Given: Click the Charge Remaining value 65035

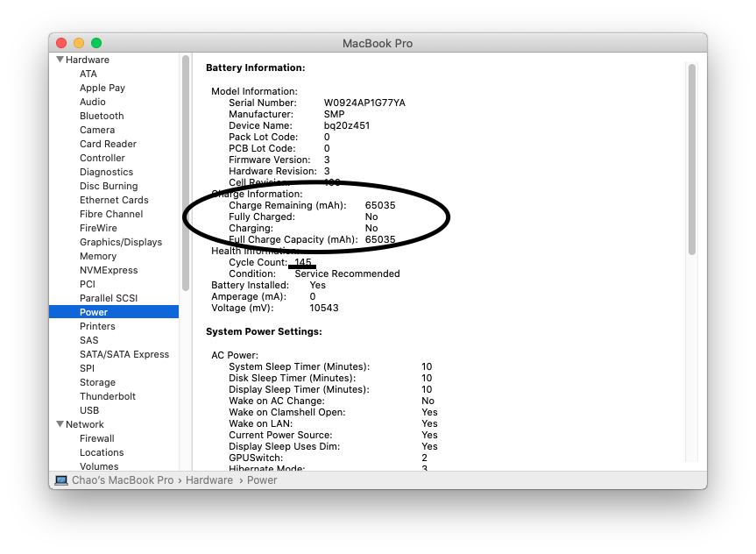Looking at the screenshot, I should (380, 204).
